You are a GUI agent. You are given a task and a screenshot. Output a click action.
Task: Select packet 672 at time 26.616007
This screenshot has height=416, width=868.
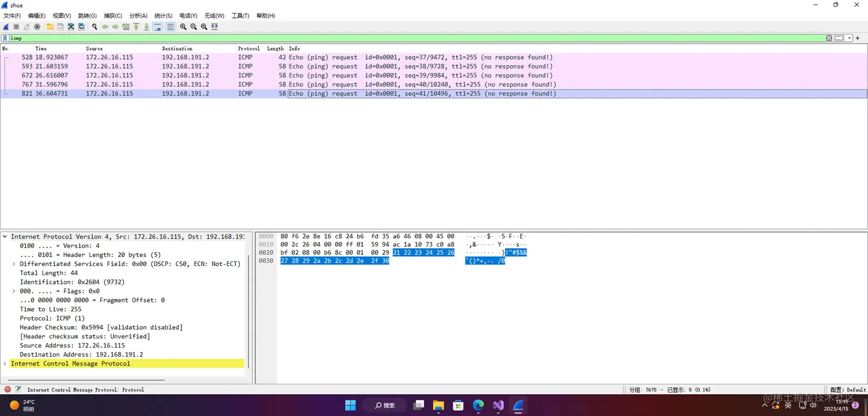click(x=433, y=75)
